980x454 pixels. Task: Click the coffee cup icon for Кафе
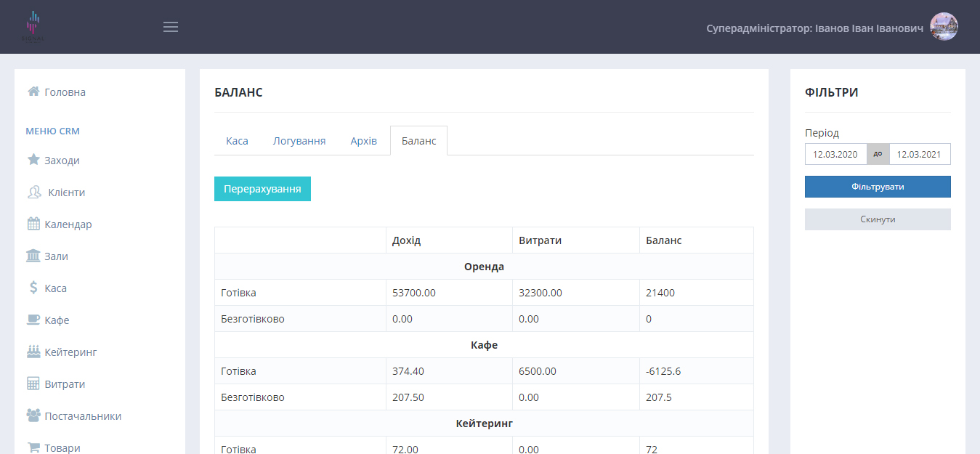pos(33,320)
